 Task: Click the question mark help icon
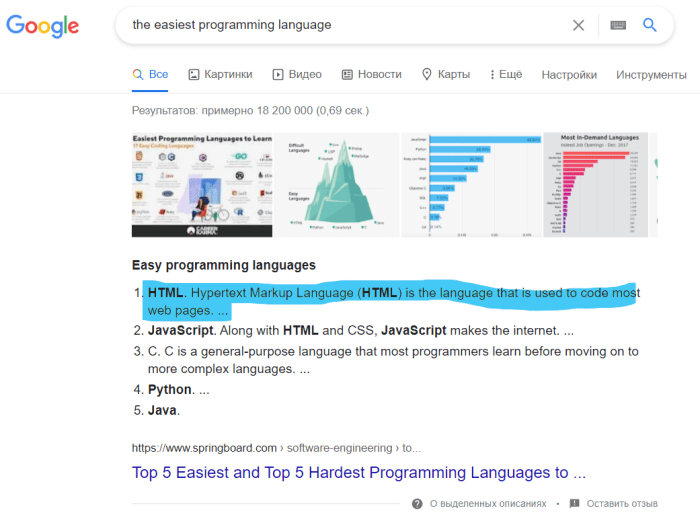pyautogui.click(x=417, y=504)
